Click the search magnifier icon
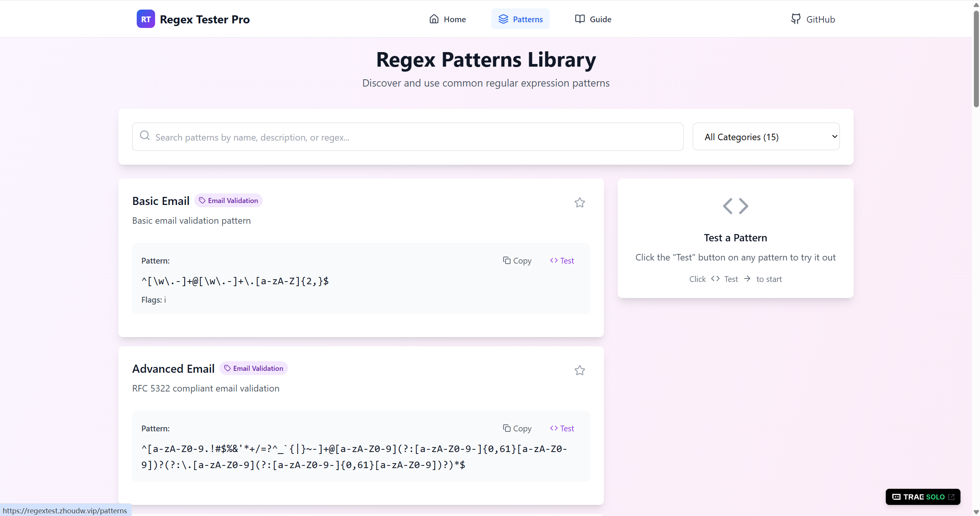Image resolution: width=980 pixels, height=516 pixels. (145, 136)
